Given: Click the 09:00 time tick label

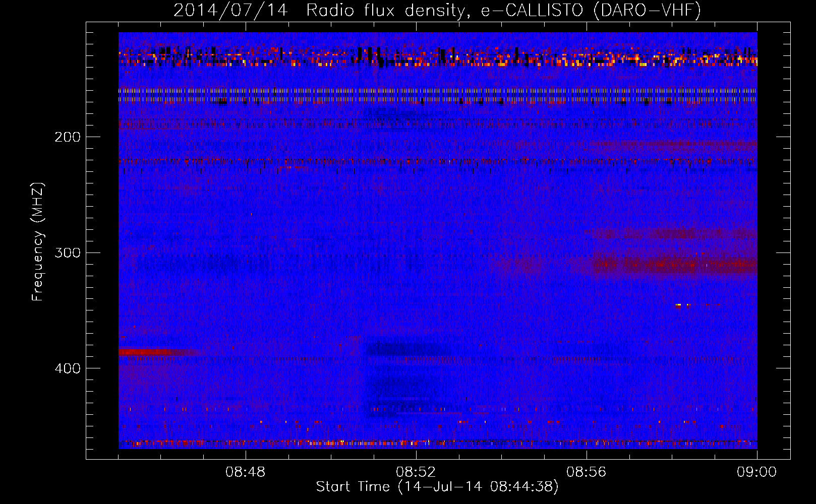Looking at the screenshot, I should coord(756,472).
